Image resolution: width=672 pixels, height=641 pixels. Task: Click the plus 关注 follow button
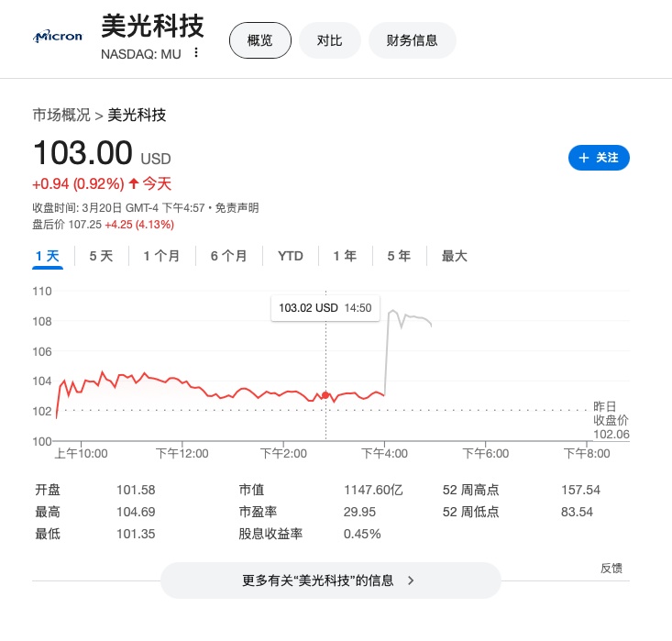599,158
